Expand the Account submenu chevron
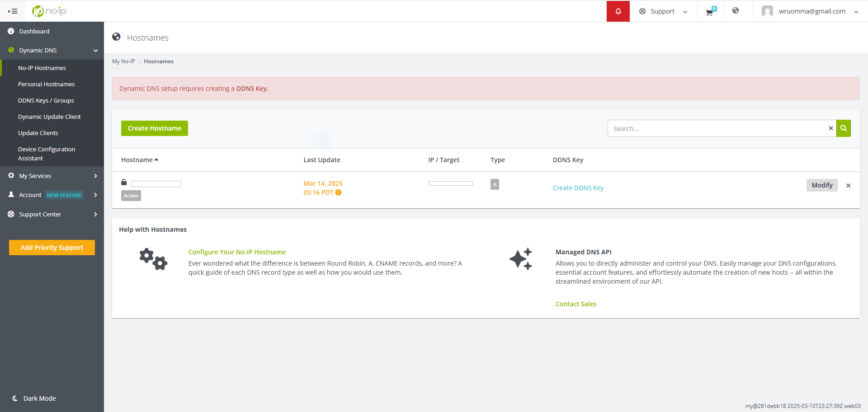The height and width of the screenshot is (412, 868). [x=95, y=195]
